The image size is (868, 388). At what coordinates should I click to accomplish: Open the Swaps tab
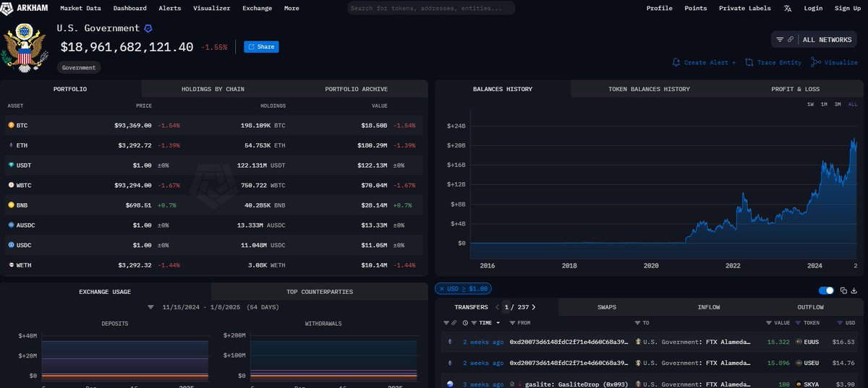pyautogui.click(x=607, y=307)
